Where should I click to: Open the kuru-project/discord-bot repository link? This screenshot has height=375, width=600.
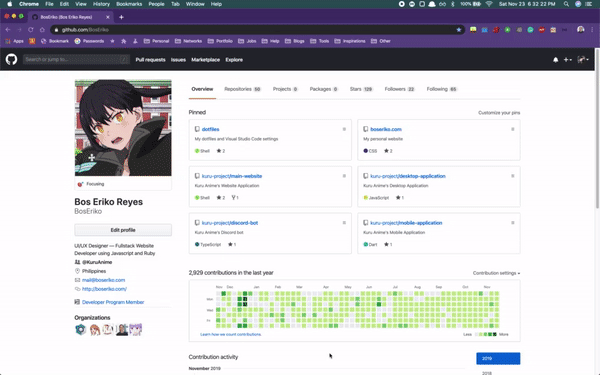click(x=230, y=223)
